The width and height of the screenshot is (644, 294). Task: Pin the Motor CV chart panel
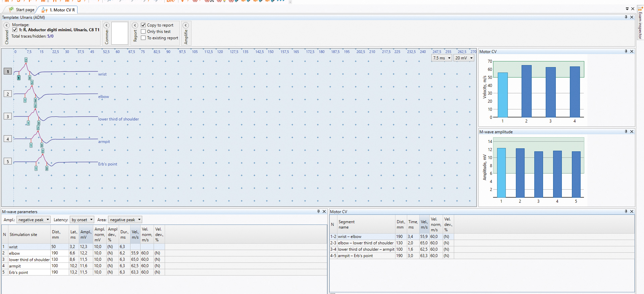pyautogui.click(x=626, y=51)
